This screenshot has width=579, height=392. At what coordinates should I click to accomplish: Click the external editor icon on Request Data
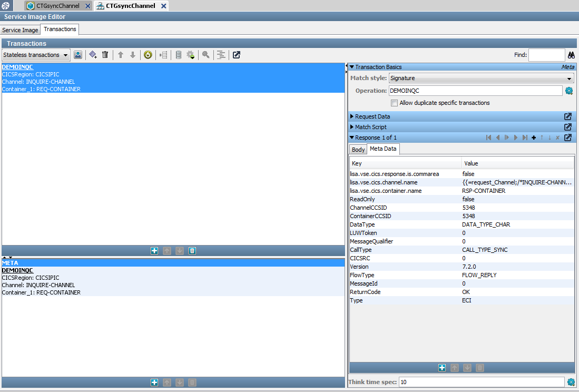click(x=567, y=116)
